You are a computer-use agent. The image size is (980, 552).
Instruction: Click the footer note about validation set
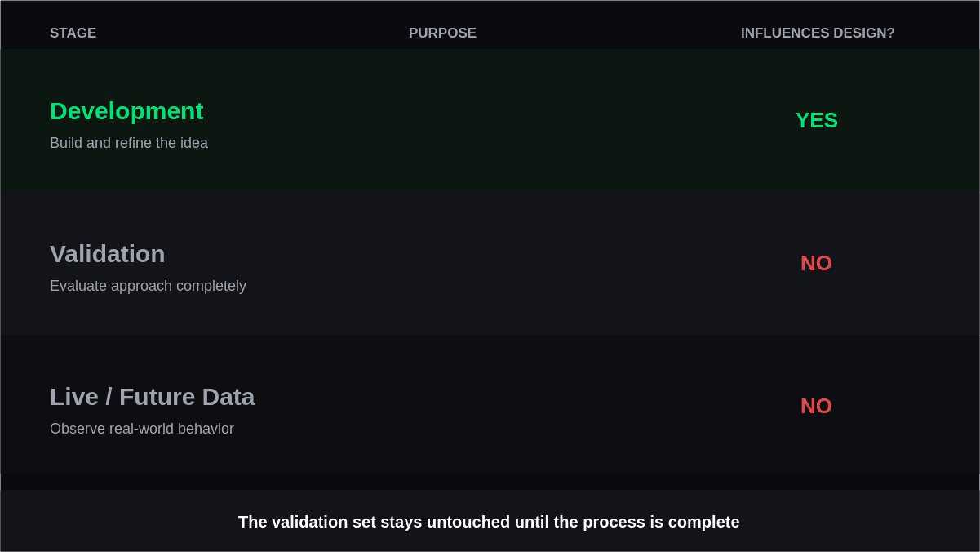click(x=489, y=522)
